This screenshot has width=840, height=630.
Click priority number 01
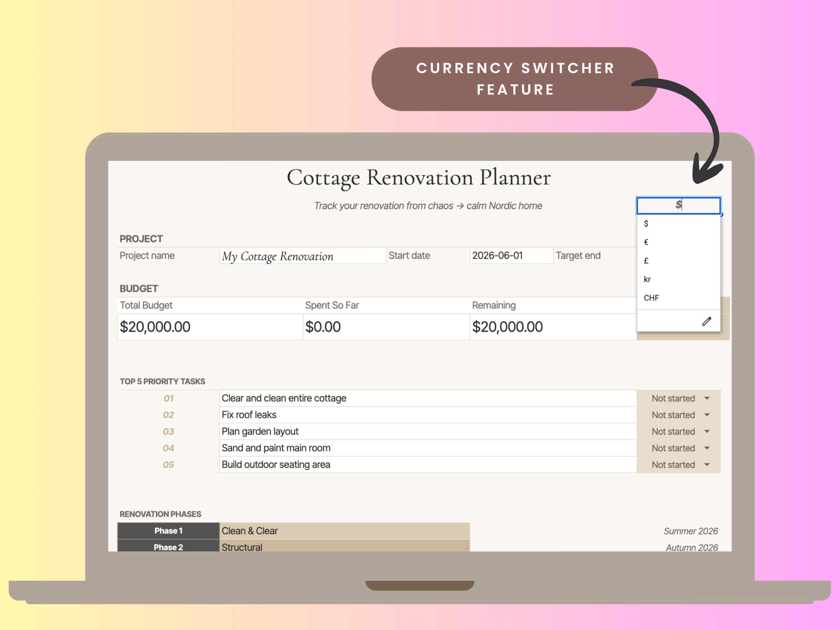[x=169, y=398]
